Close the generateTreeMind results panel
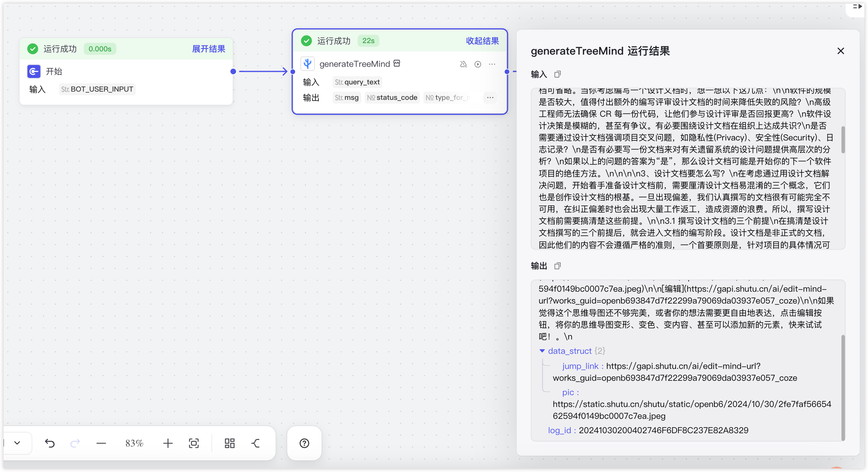This screenshot has width=868, height=472. [841, 51]
